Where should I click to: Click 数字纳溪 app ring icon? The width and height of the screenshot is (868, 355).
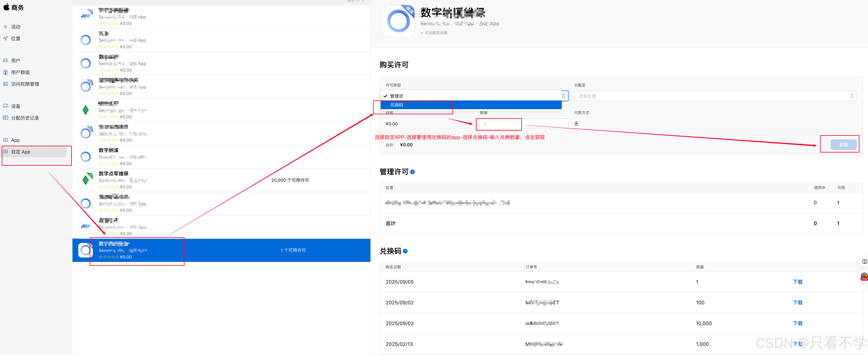tap(86, 157)
